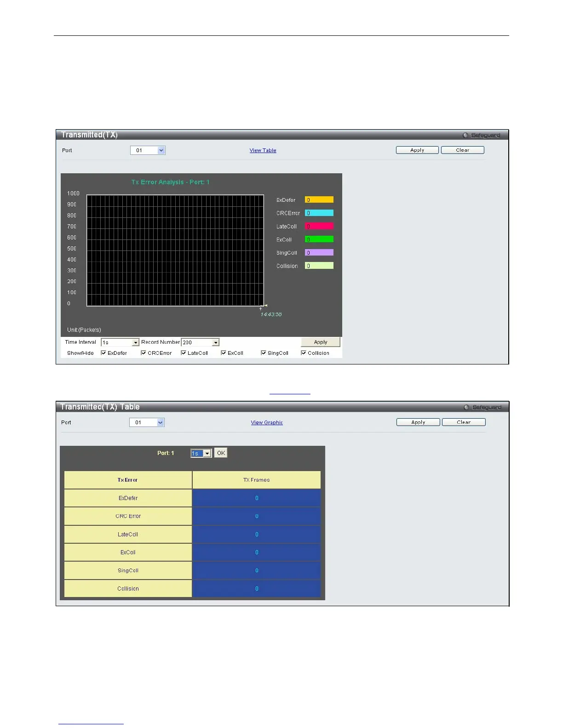563x728 pixels.
Task: Click the TX Frames value for Collision
Action: point(257,589)
